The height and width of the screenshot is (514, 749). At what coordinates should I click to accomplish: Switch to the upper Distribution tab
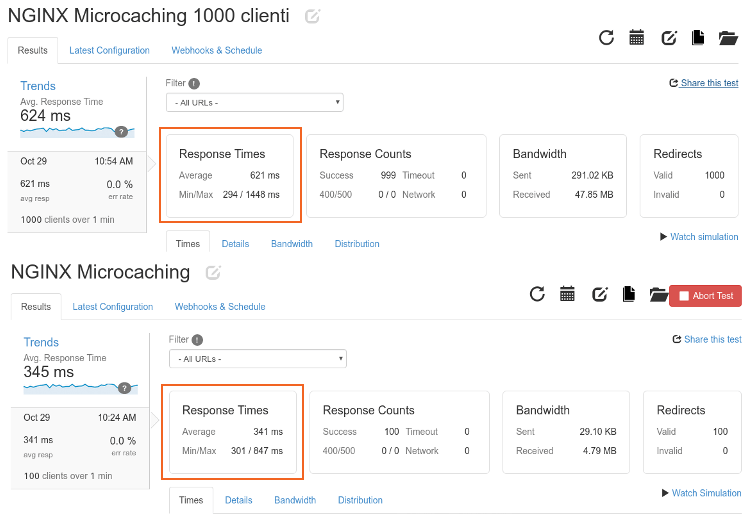point(357,244)
